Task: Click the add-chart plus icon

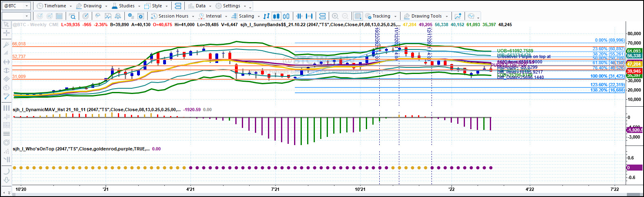Action: 458,16
